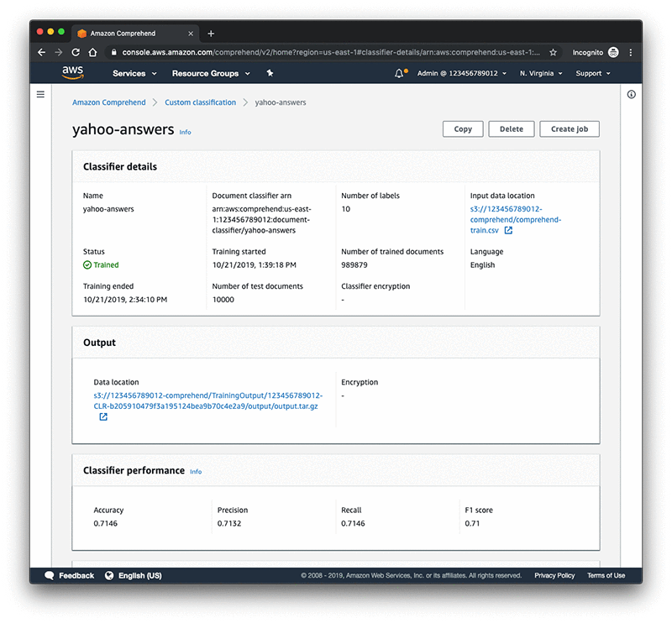Click the 989879 trained documents value
Screen dimensions: 672x623
(x=354, y=264)
